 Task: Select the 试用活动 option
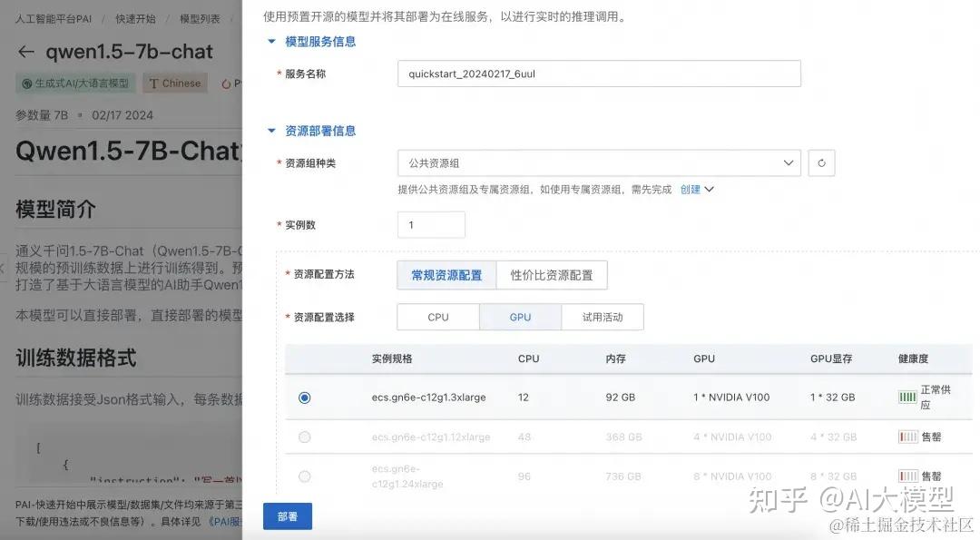[603, 317]
